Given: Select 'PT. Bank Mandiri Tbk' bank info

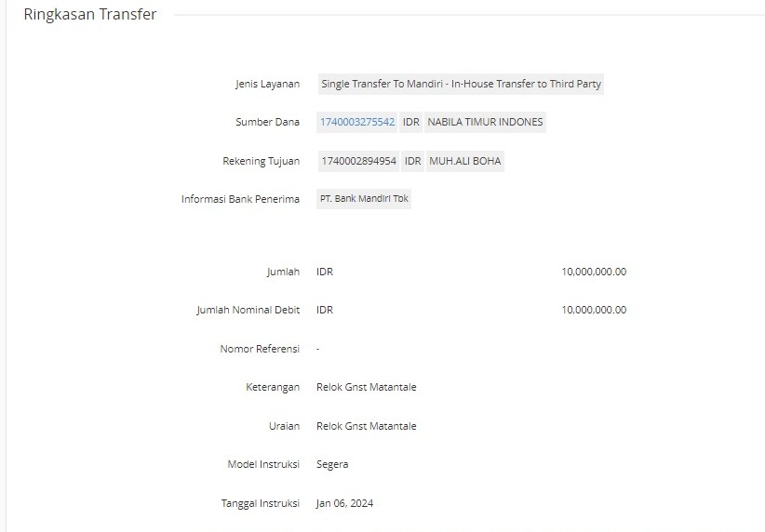Looking at the screenshot, I should click(x=364, y=198).
